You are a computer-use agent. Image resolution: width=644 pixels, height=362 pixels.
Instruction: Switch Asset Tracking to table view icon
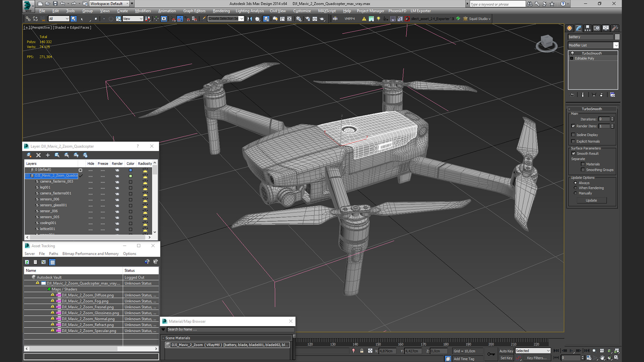(52, 262)
